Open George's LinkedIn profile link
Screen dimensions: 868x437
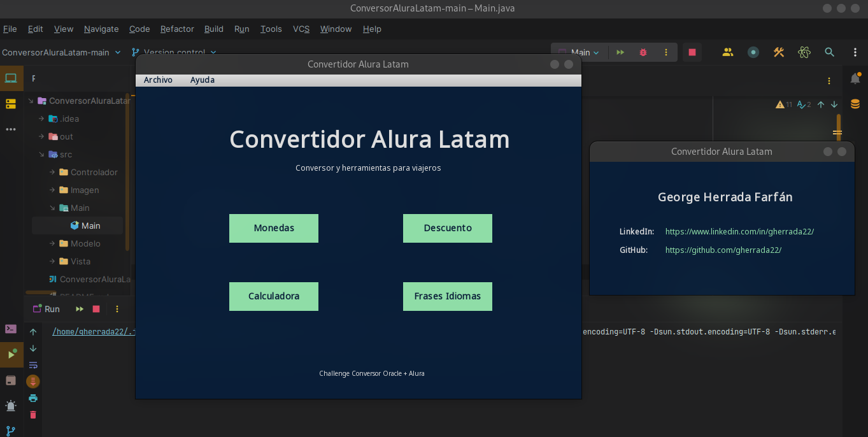pos(739,231)
